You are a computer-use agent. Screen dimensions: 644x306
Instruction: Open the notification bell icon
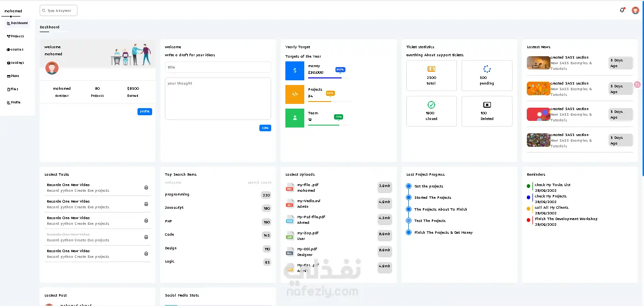pos(622,10)
